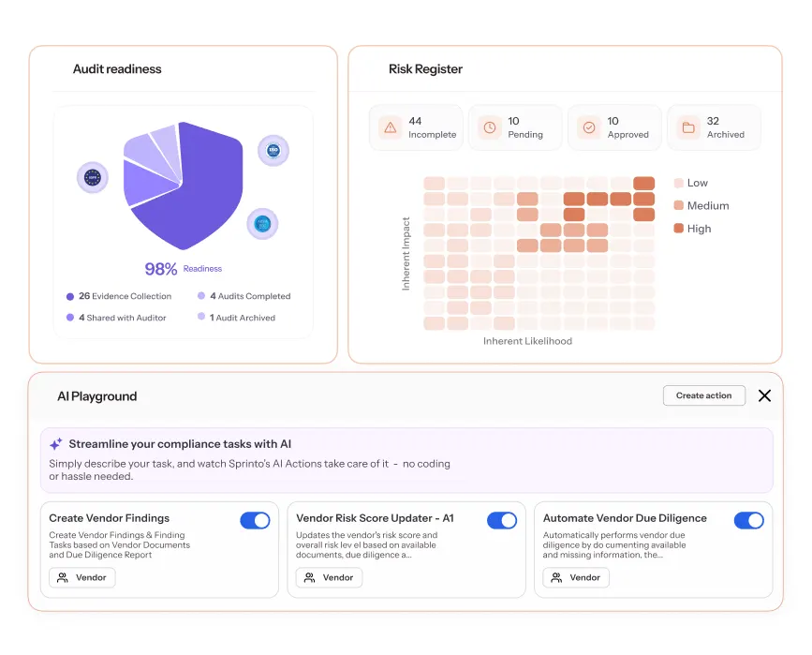Click the High legend color swatch
This screenshot has height=655, width=812.
pos(679,229)
